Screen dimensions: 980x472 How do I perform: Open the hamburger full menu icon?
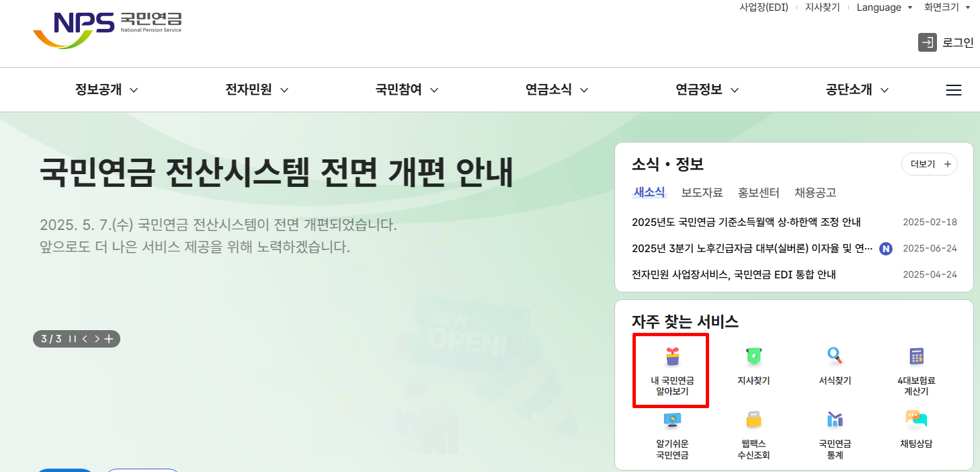953,90
